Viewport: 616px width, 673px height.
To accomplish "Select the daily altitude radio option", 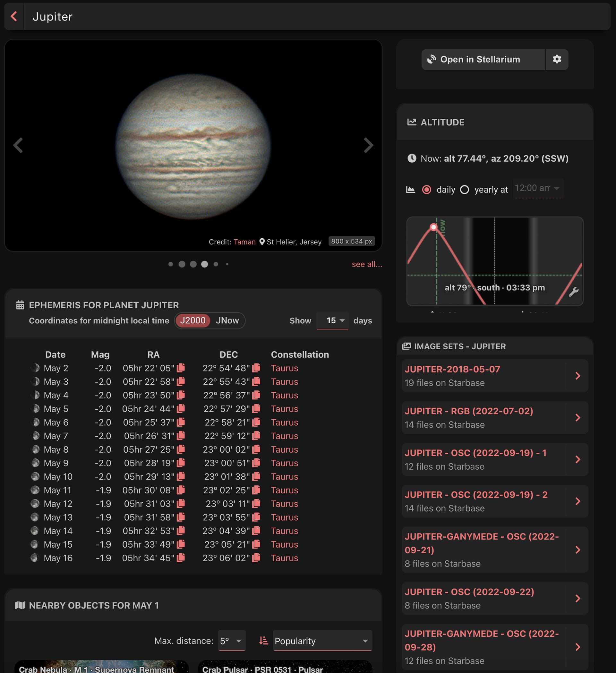I will tap(426, 190).
